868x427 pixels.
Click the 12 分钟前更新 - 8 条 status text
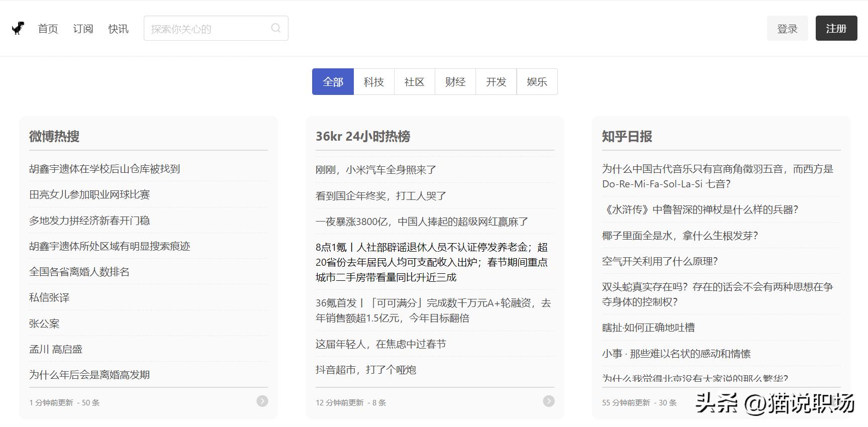[x=351, y=402]
